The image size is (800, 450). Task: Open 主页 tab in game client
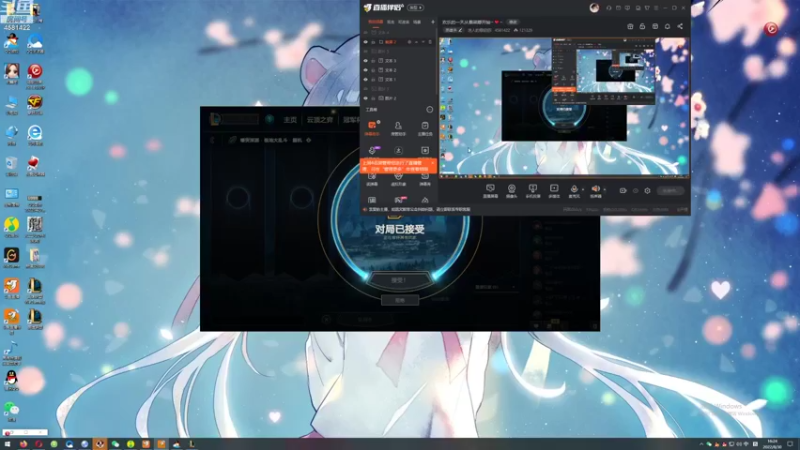point(290,120)
